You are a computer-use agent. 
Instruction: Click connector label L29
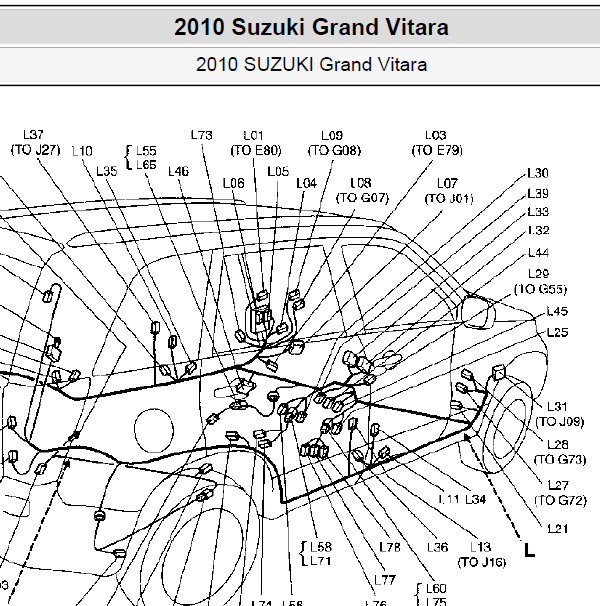click(539, 274)
